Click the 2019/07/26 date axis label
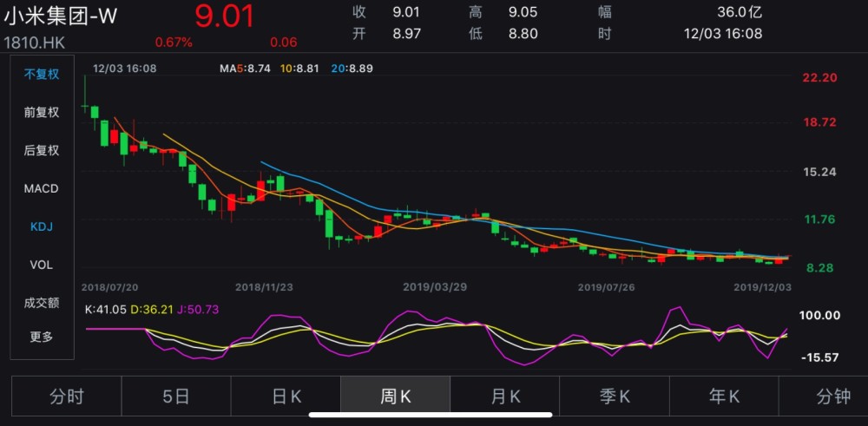The height and width of the screenshot is (426, 868). click(608, 287)
